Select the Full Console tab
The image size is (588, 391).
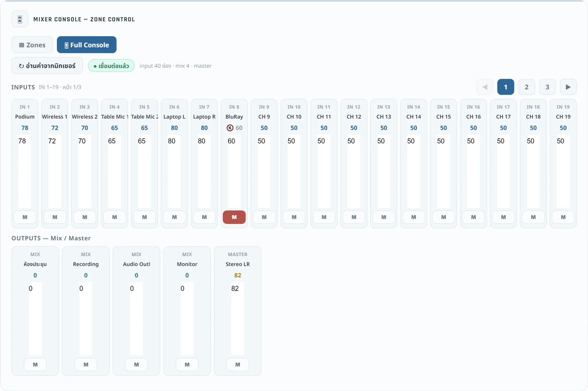87,45
